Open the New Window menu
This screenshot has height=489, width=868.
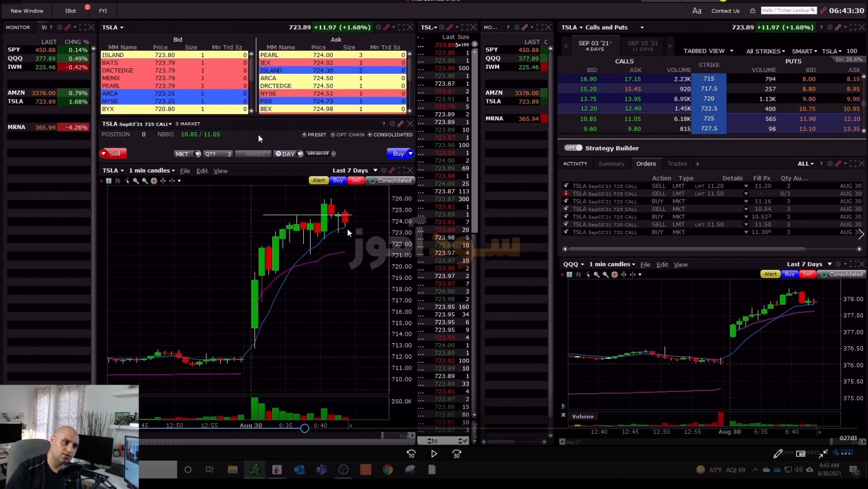click(x=27, y=11)
